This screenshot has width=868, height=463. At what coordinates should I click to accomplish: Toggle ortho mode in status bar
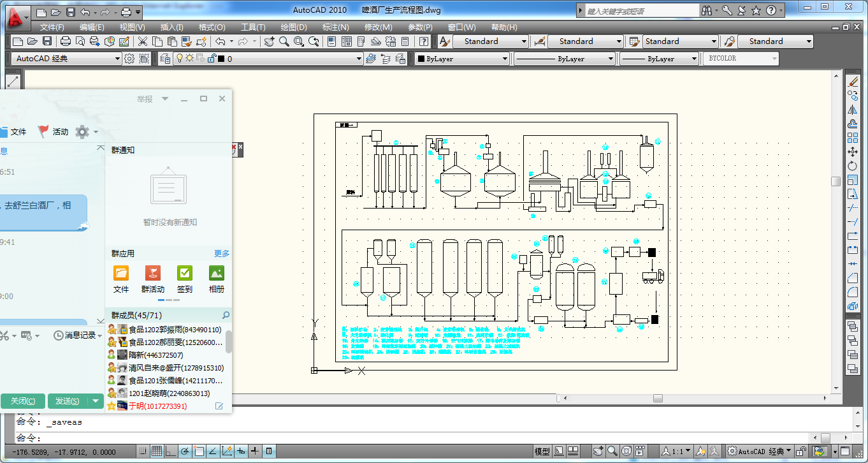[171, 452]
